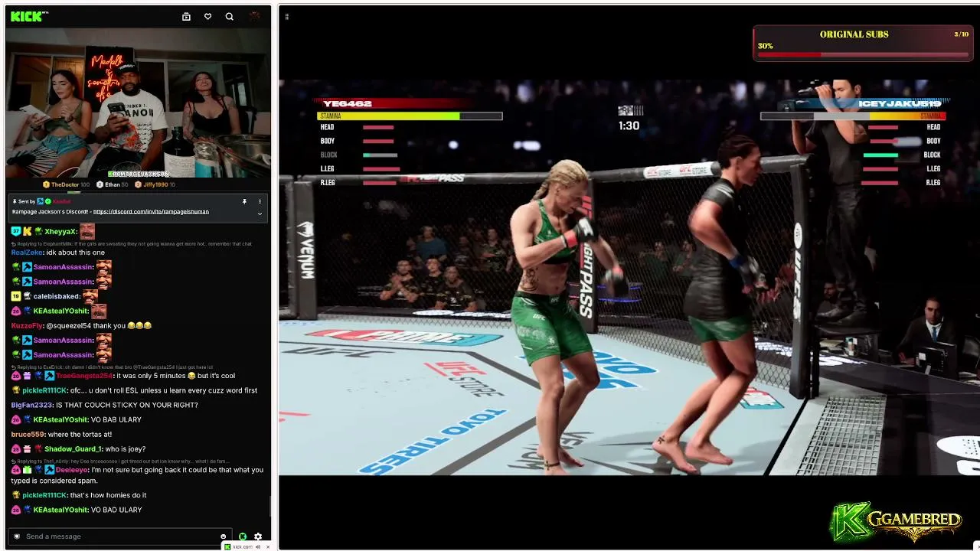Click the message 'who is joey?'
The image size is (980, 551).
click(x=125, y=448)
